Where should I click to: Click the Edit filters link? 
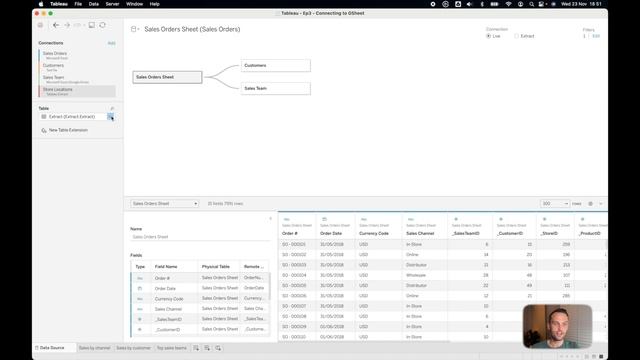[x=596, y=36]
